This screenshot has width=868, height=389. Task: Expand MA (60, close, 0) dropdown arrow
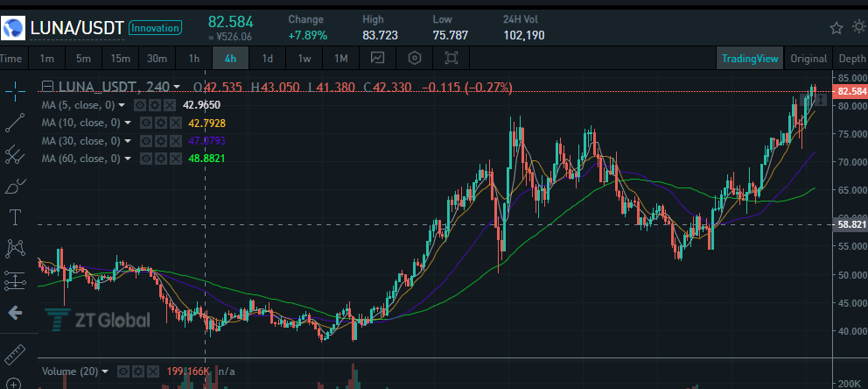tap(128, 159)
